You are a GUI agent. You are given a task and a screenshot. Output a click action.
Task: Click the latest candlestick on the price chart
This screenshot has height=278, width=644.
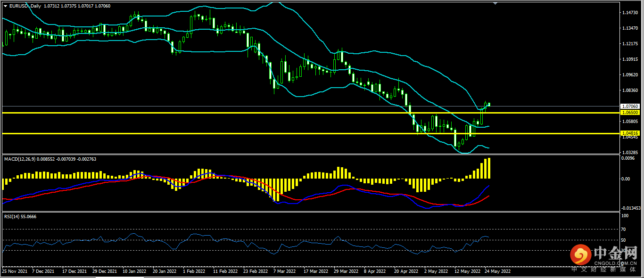pyautogui.click(x=489, y=104)
